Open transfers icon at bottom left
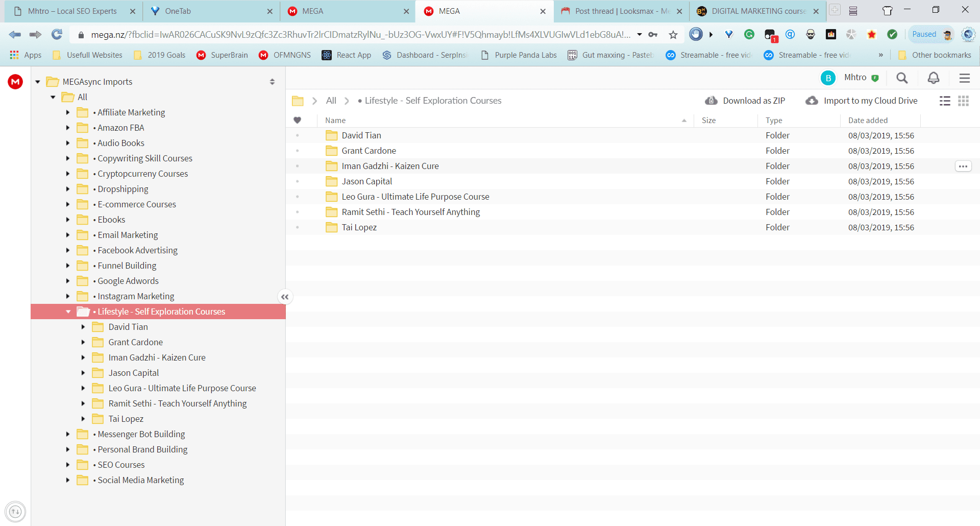980x526 pixels. (x=15, y=511)
